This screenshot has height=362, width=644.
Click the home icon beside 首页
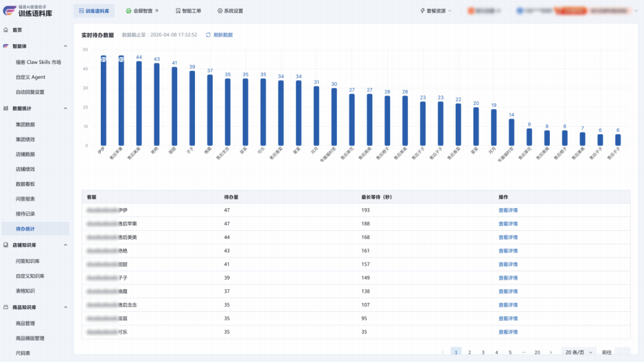click(6, 30)
